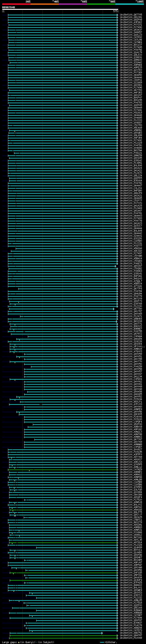The width and height of the screenshot is (146, 644).
Task: Select hit label UniRef100_B2BAK8
Action: pos(131,610)
